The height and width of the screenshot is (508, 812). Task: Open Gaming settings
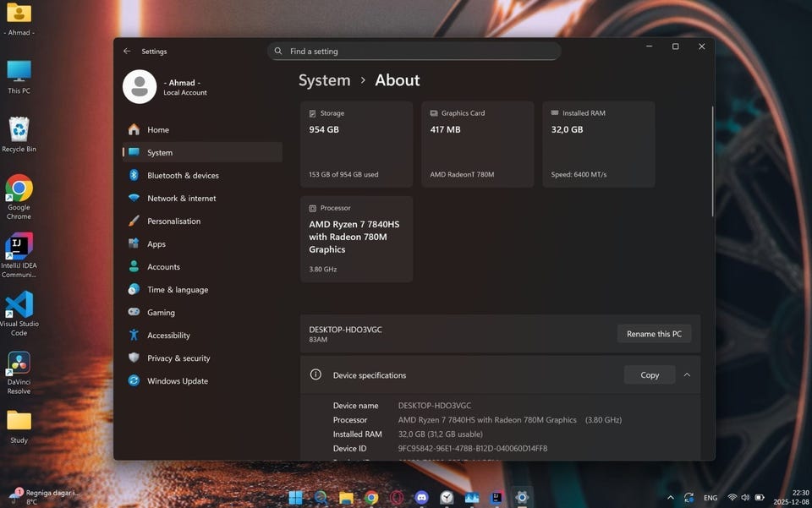(x=161, y=313)
